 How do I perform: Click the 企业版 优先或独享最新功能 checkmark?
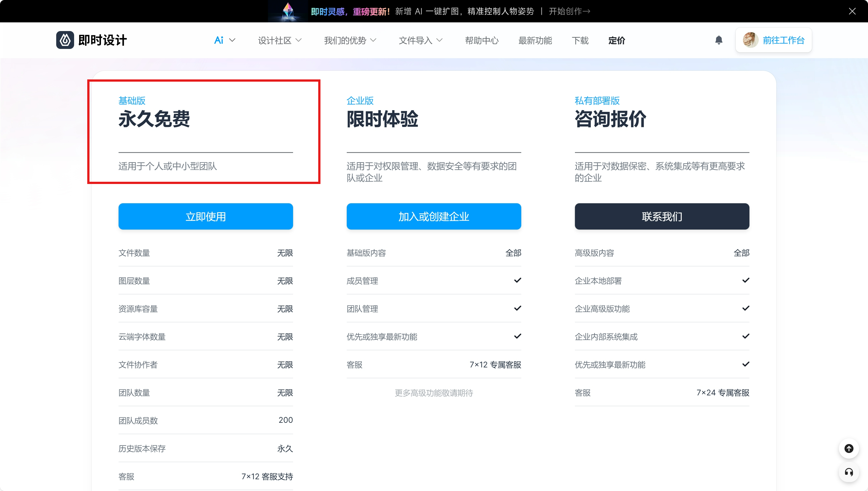(518, 336)
